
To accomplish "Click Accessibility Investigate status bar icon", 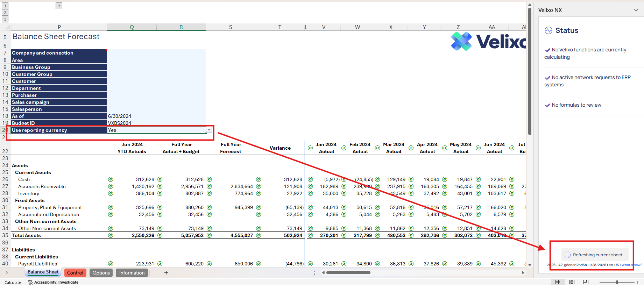I will [x=30, y=282].
